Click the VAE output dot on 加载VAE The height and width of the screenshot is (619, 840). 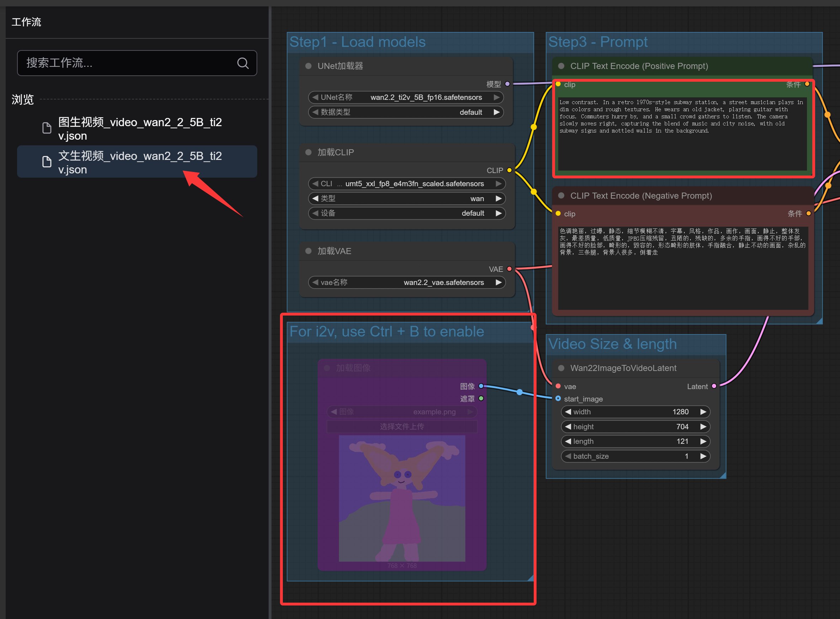509,269
